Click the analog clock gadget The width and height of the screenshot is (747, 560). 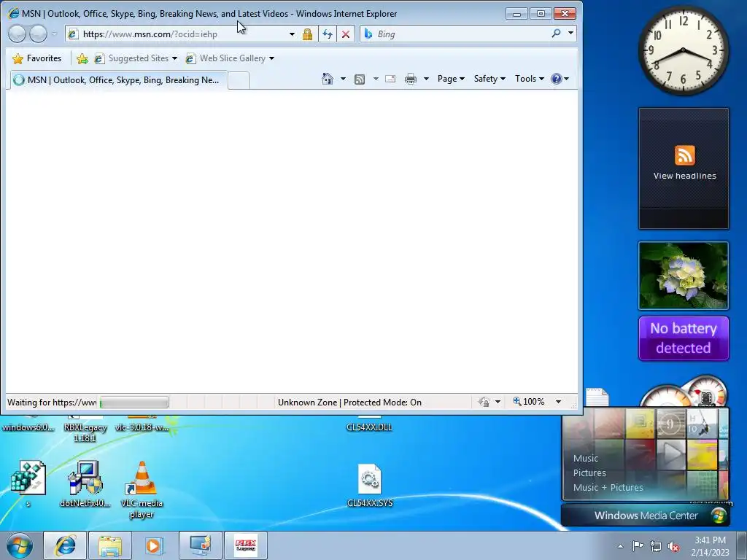(x=683, y=50)
